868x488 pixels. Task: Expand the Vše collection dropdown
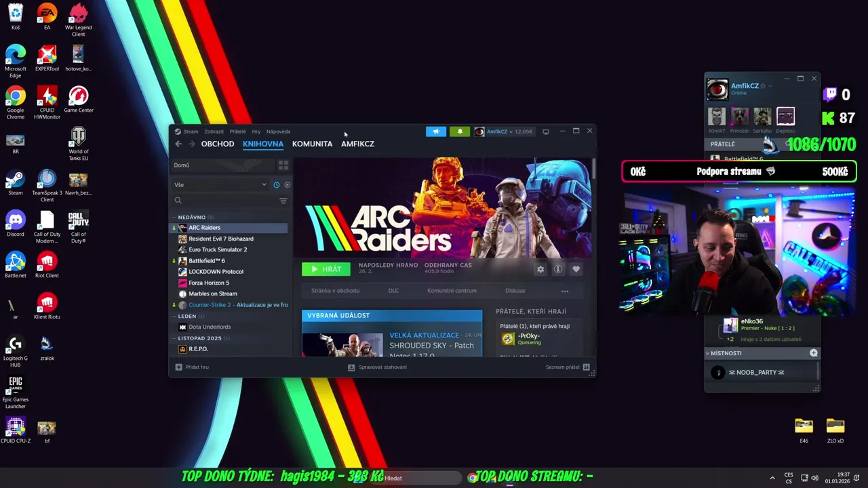[221, 184]
